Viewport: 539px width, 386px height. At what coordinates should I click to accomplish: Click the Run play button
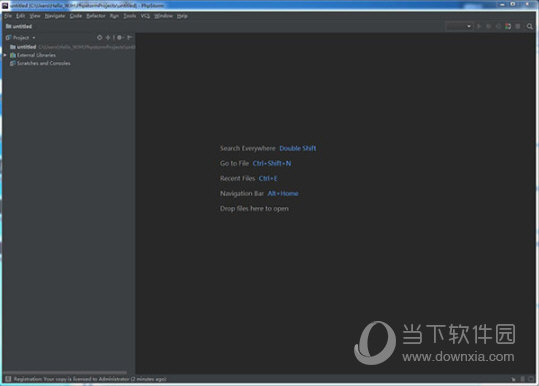click(x=479, y=26)
